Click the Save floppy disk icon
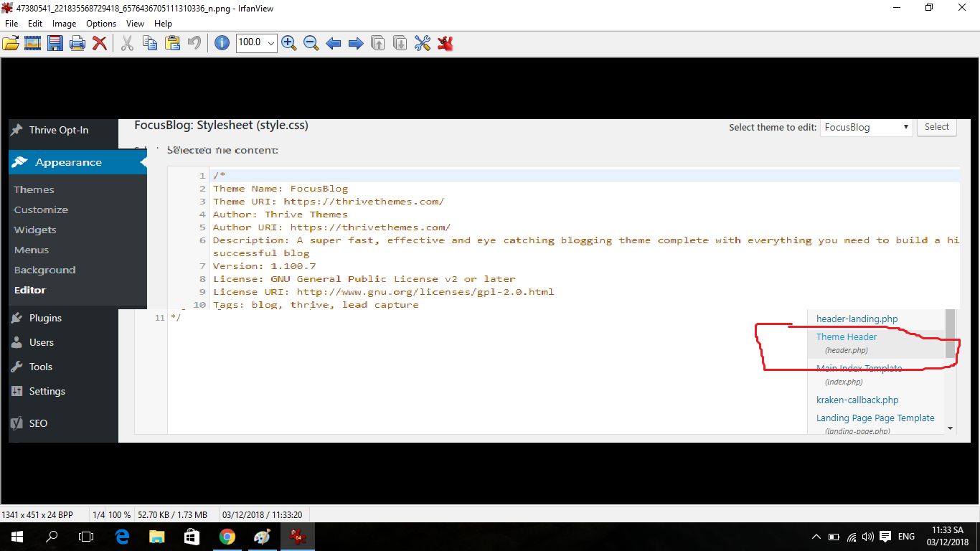This screenshot has width=980, height=551. 55,43
